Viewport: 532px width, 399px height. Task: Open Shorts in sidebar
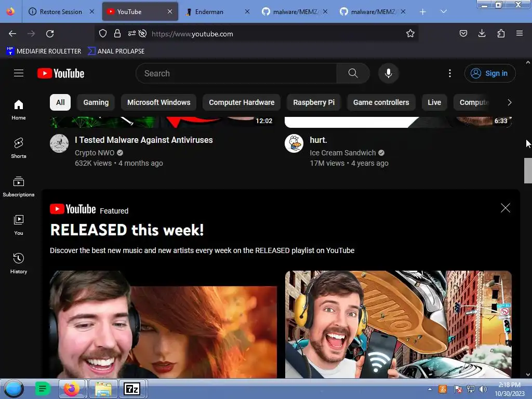tap(19, 148)
